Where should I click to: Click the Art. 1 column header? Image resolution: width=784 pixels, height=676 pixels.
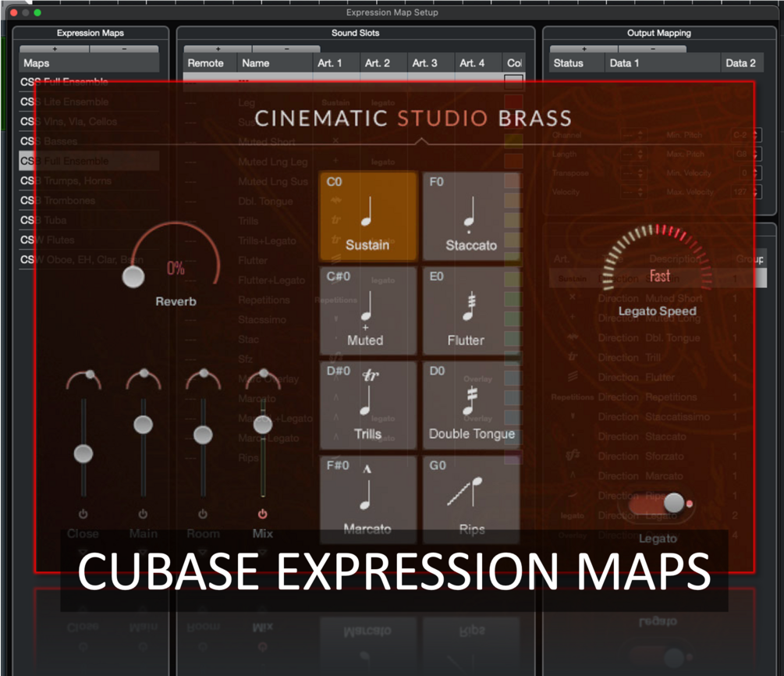pyautogui.click(x=336, y=63)
